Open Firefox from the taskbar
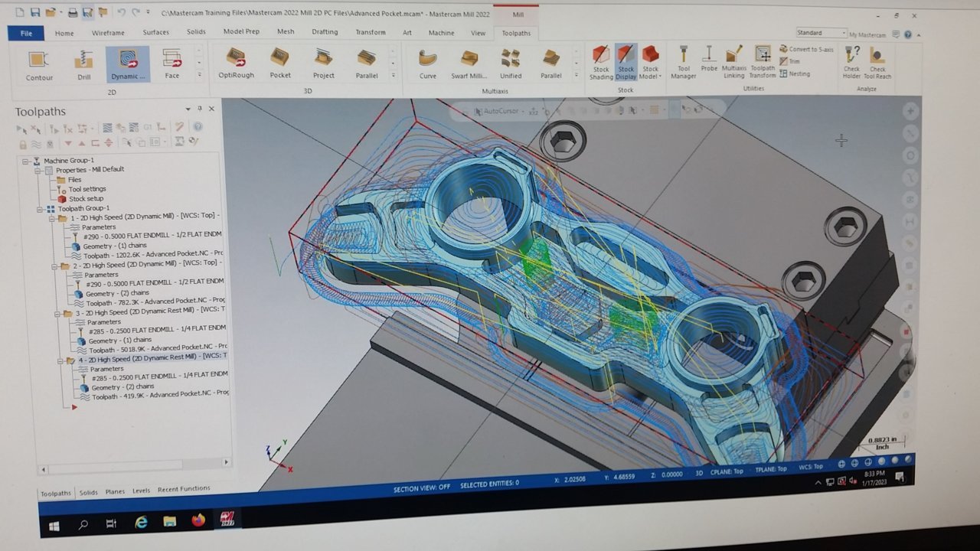 click(x=198, y=520)
